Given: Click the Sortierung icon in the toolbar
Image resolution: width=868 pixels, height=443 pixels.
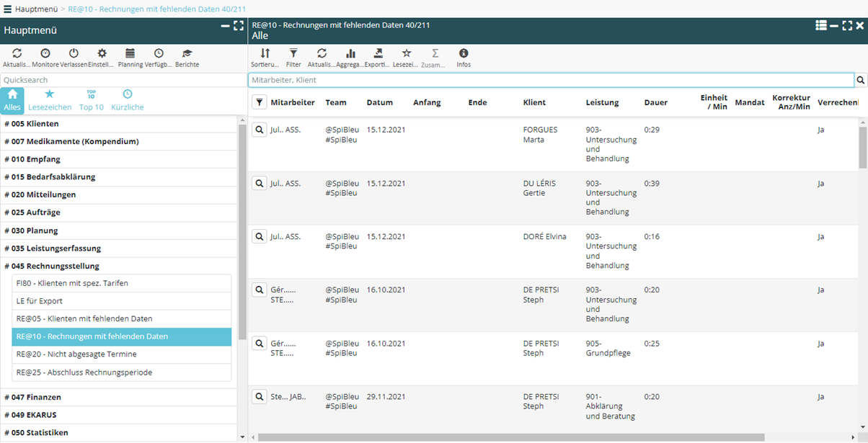Looking at the screenshot, I should (265, 54).
